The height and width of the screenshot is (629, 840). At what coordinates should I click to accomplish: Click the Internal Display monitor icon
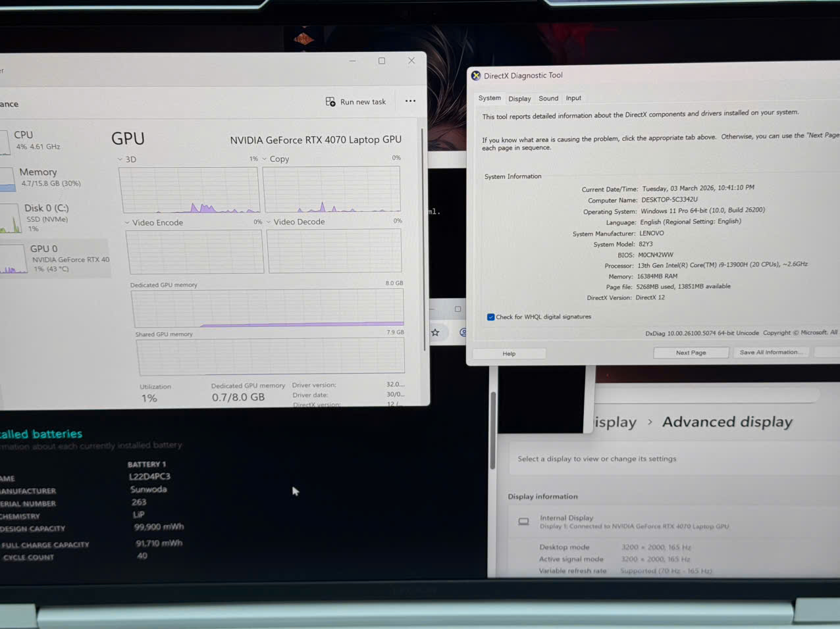523,522
